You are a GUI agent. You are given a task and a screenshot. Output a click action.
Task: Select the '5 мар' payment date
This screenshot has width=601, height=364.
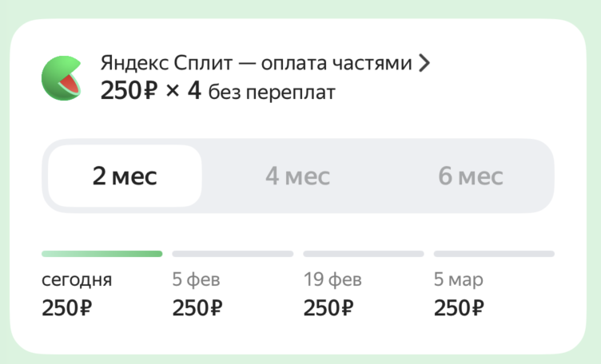459,280
